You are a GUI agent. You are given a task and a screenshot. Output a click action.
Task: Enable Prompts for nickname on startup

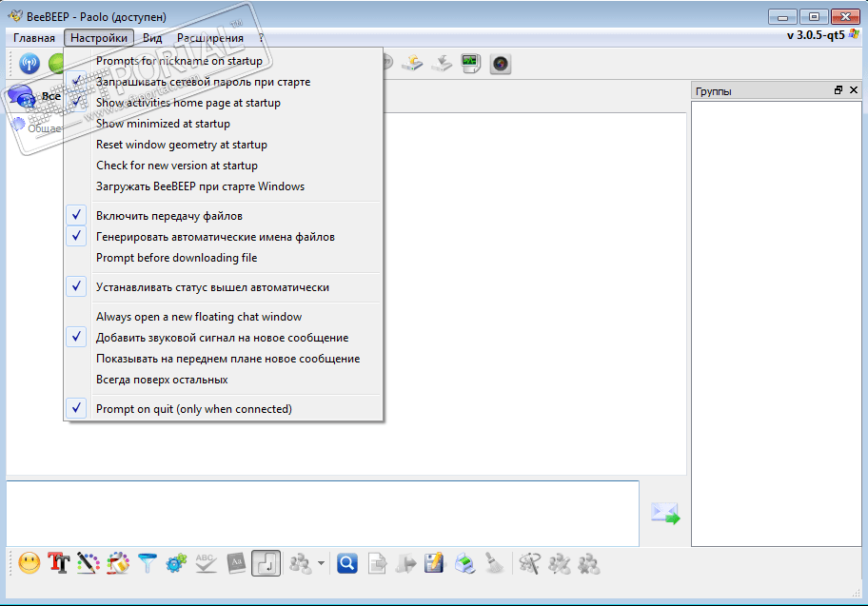click(x=223, y=61)
